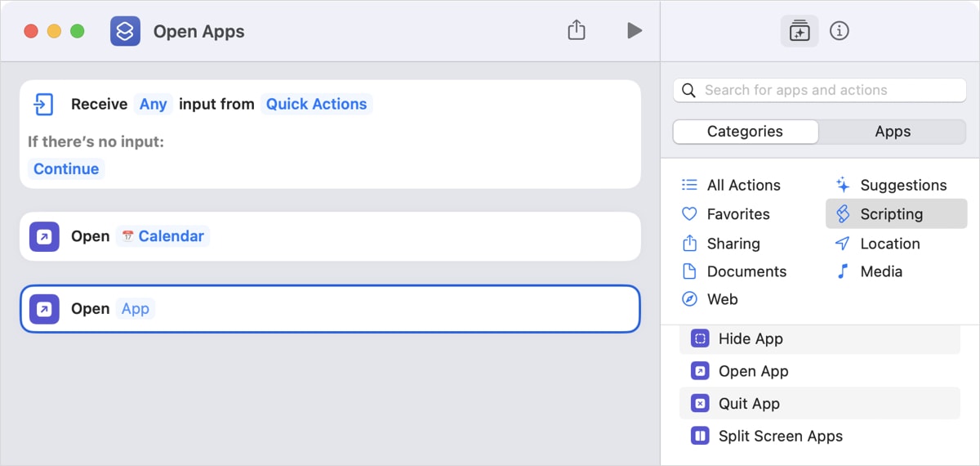The image size is (980, 466).
Task: Click 'Open' label in the Calendar action
Action: pos(90,236)
